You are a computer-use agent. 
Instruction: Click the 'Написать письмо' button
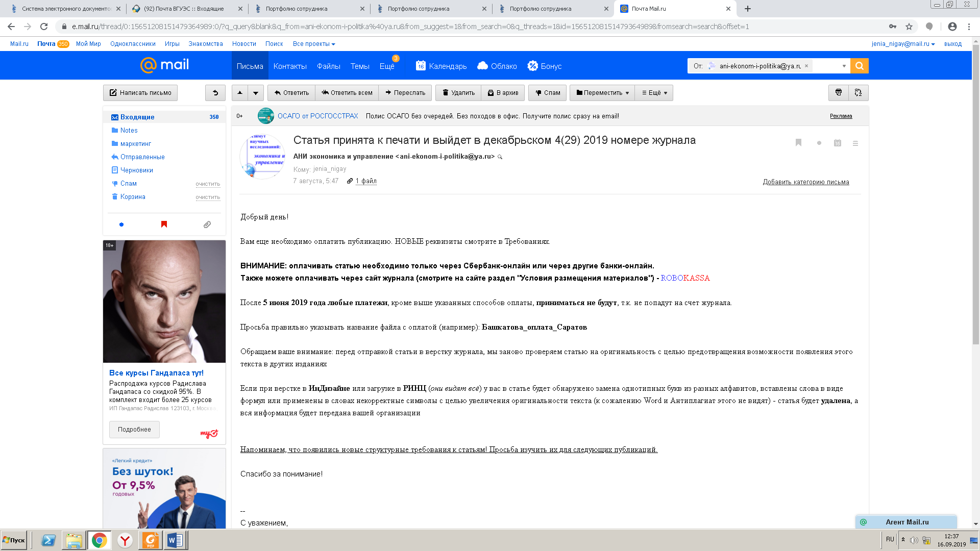140,93
